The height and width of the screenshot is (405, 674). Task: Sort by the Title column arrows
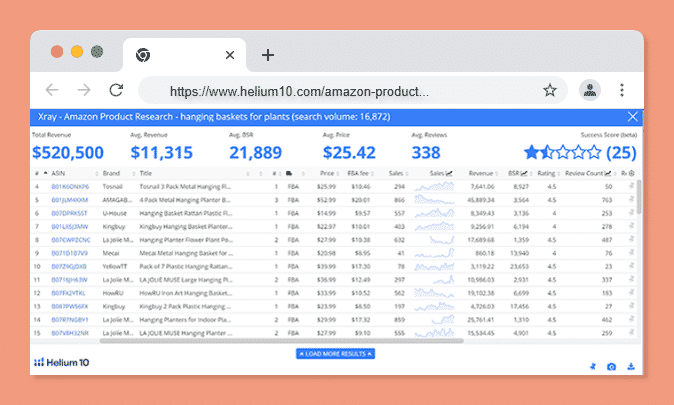[248, 174]
